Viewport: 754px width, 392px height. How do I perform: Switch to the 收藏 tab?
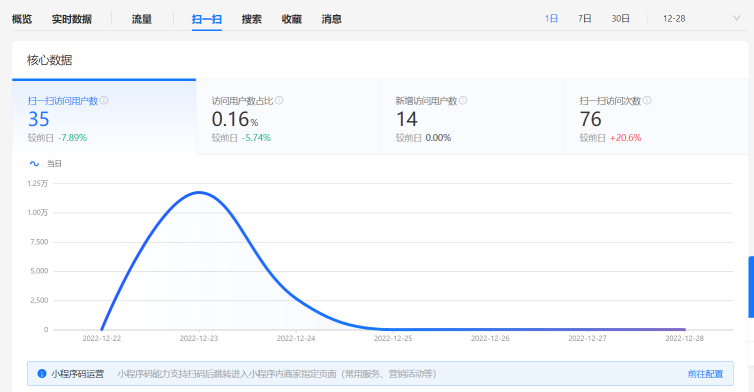tap(291, 19)
